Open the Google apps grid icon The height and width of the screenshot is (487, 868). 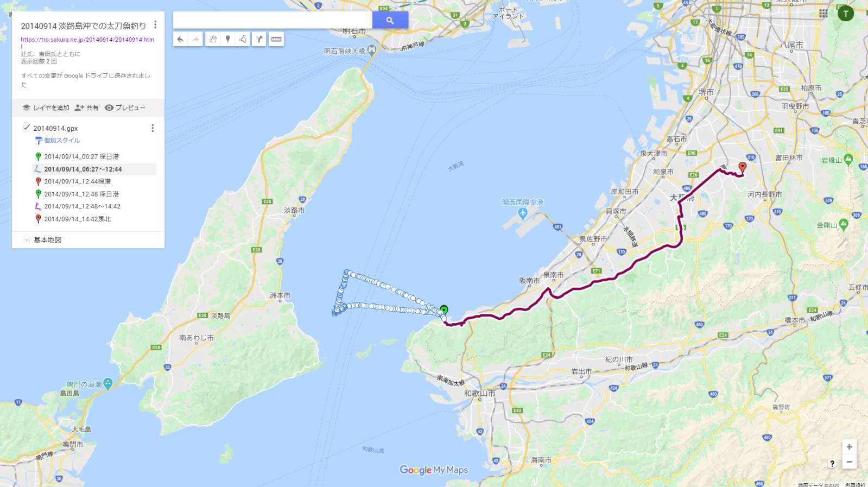(823, 13)
